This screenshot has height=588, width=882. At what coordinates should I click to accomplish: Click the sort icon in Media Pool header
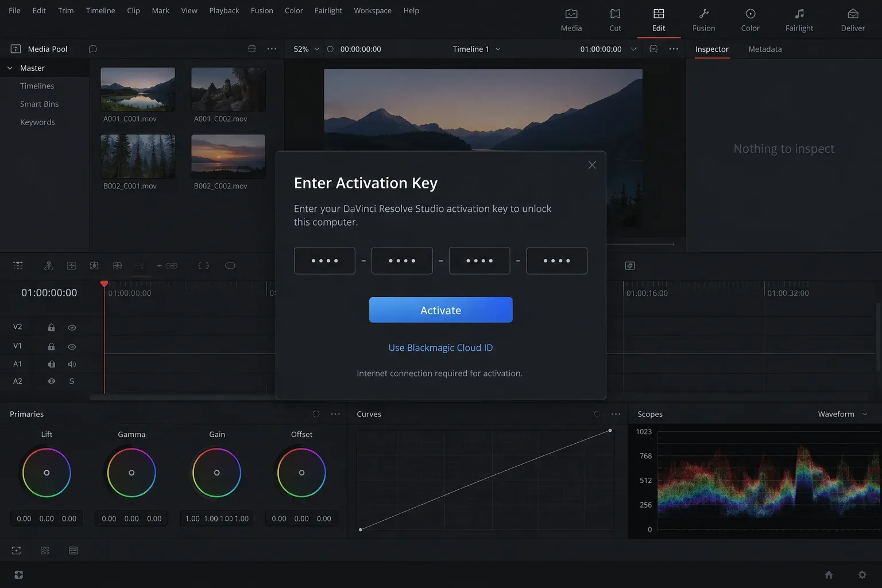(x=252, y=49)
